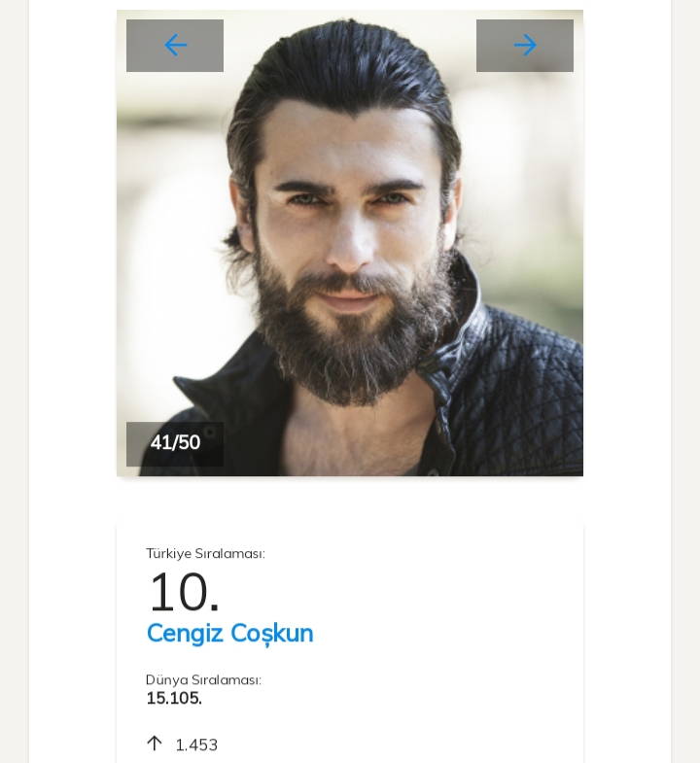
Task: Click the gray page margin on the left
Action: coord(14,389)
